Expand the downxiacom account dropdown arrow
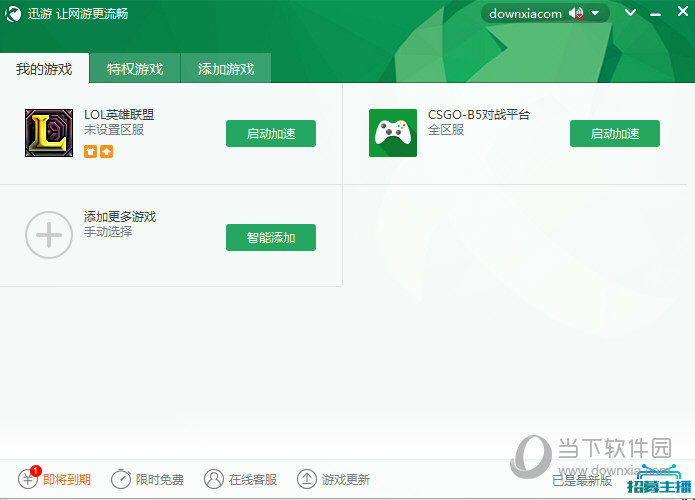695x500 pixels. (x=595, y=13)
